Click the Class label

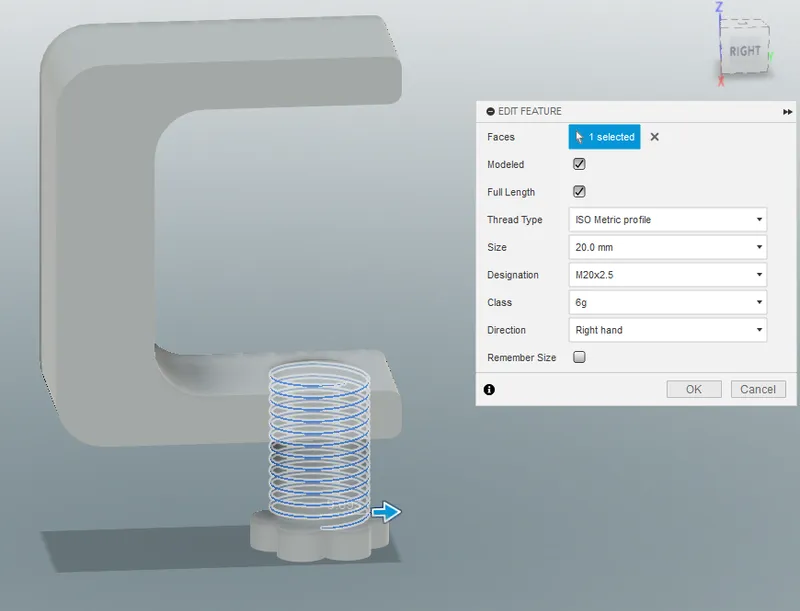pyautogui.click(x=499, y=302)
